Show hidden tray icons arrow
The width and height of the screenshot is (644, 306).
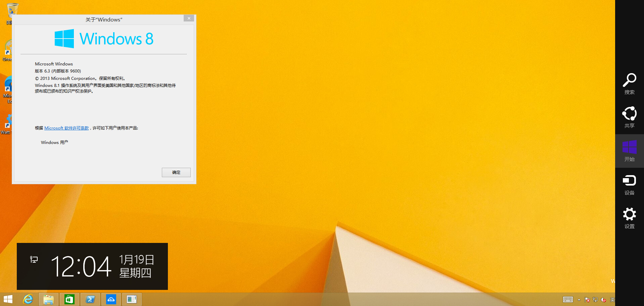click(x=579, y=300)
